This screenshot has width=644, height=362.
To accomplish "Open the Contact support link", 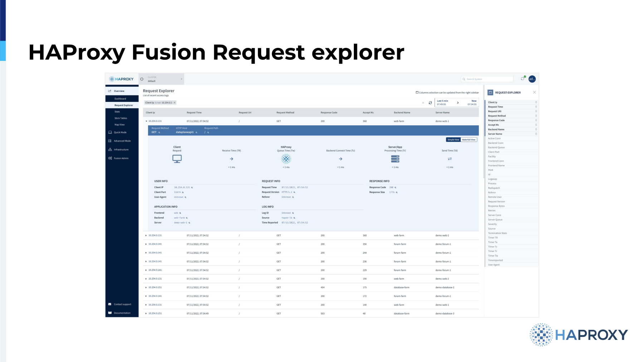I will coord(123,304).
